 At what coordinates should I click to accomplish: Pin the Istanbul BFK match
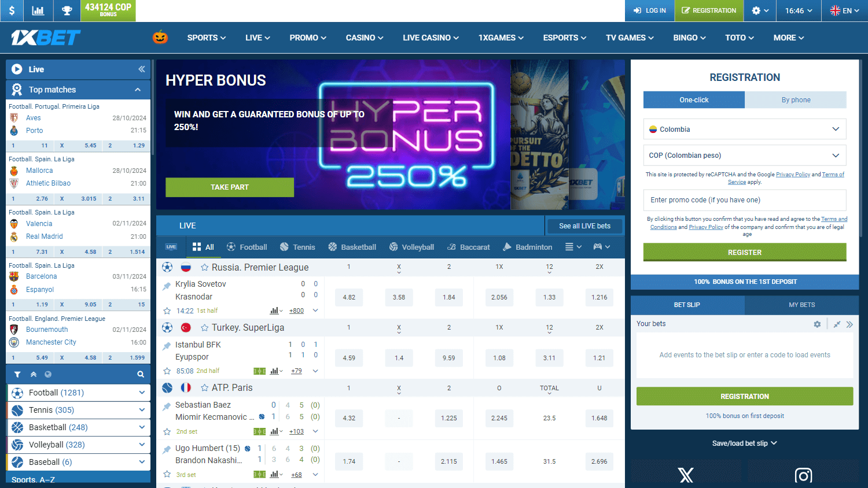coord(167,346)
